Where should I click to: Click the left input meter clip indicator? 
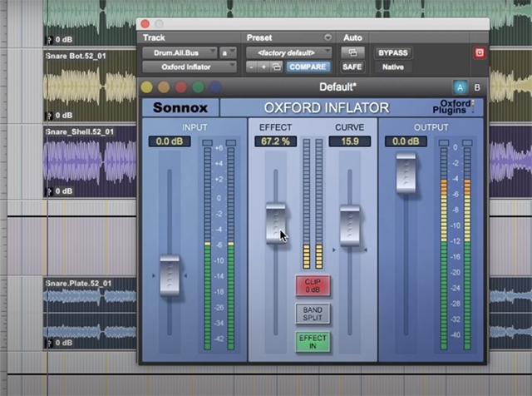(x=207, y=142)
